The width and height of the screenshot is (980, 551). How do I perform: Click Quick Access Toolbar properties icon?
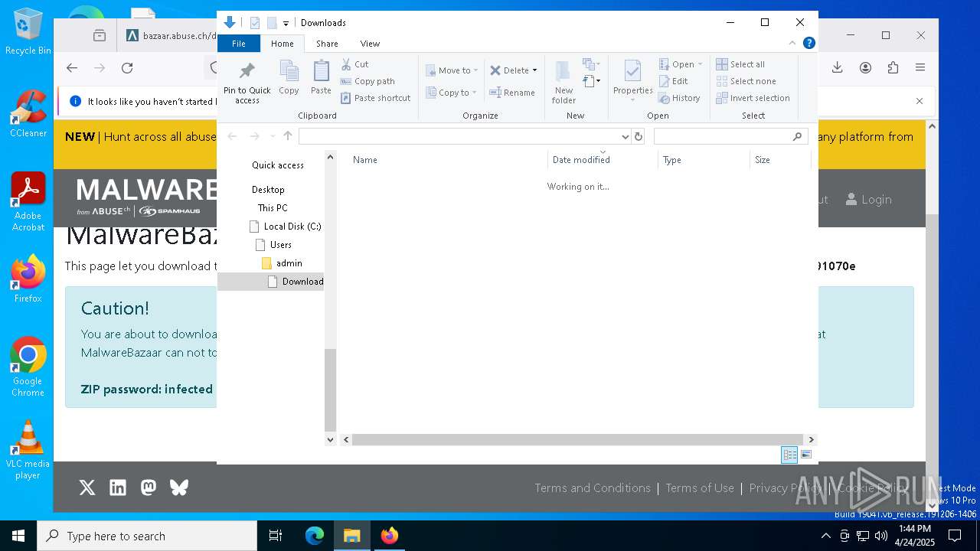[255, 23]
